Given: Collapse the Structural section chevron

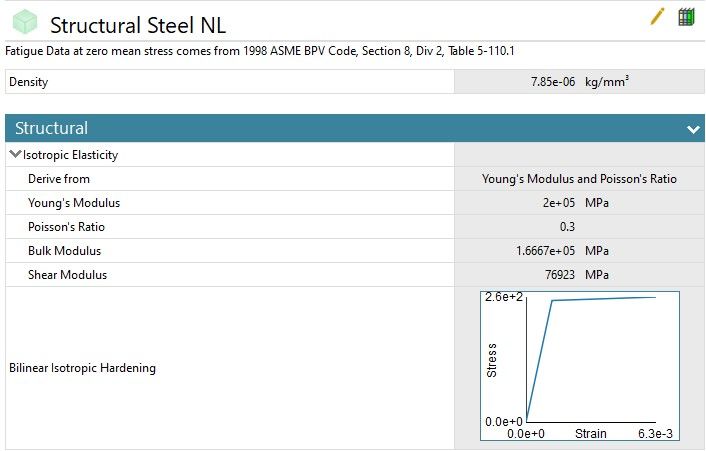Looking at the screenshot, I should [x=692, y=129].
